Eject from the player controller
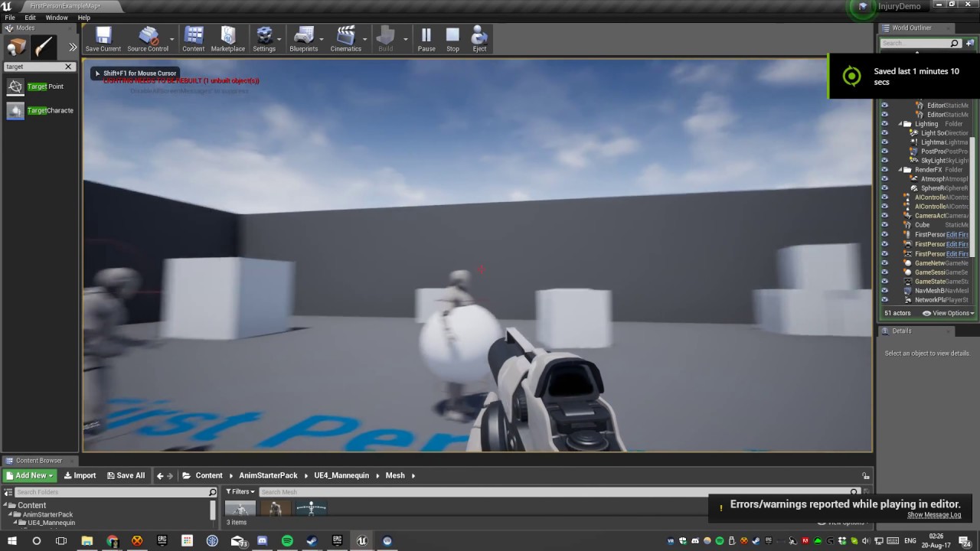 (x=479, y=39)
